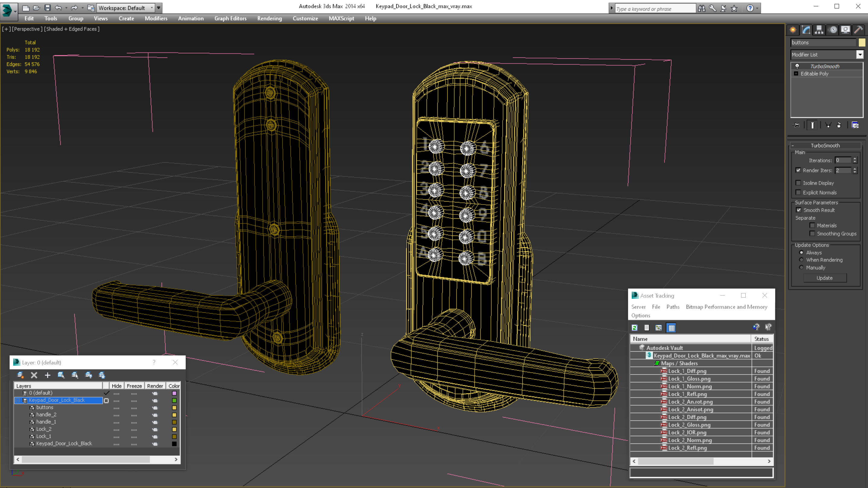Open the Paths menu in Asset Tracking

click(673, 307)
